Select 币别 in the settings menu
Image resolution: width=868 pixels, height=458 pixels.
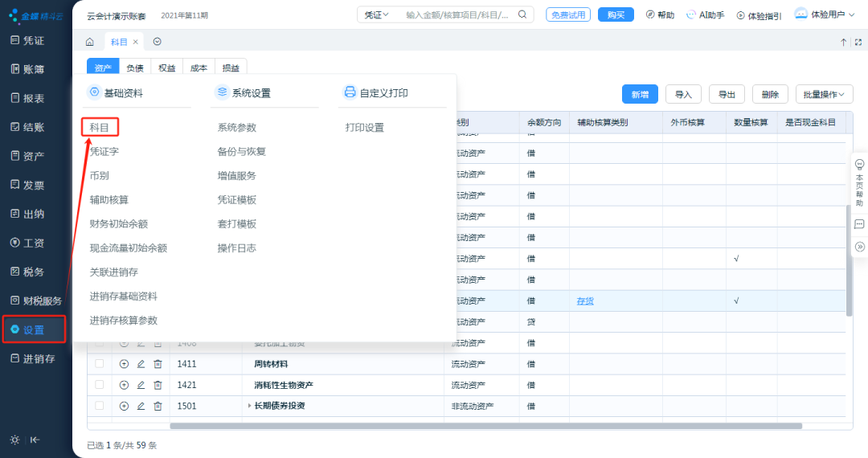[100, 176]
